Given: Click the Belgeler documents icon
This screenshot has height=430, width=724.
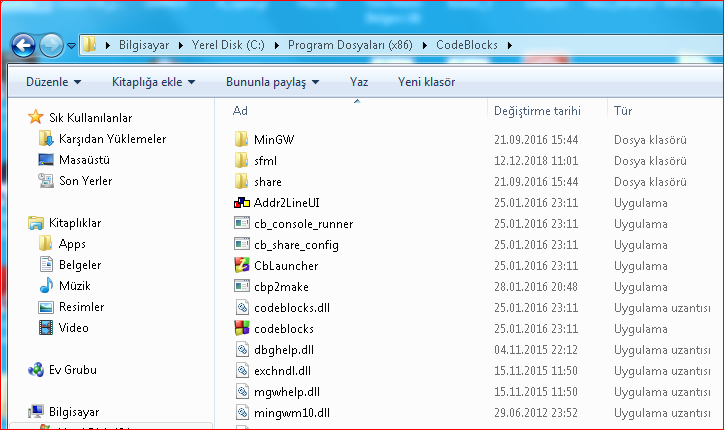Looking at the screenshot, I should (46, 265).
